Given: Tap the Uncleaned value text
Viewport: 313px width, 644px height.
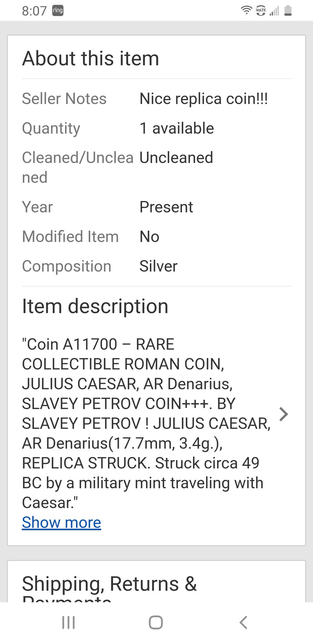Looking at the screenshot, I should click(x=176, y=158).
